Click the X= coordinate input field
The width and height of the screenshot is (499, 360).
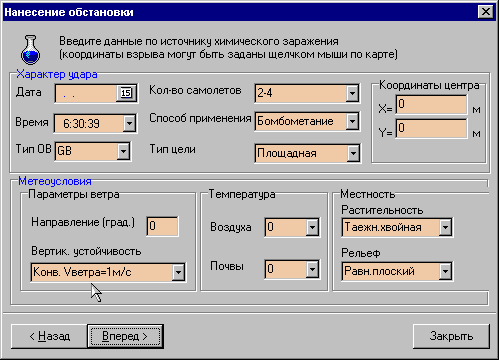click(431, 105)
